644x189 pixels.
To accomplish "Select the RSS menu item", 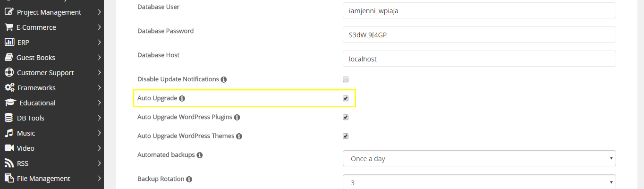I will [x=23, y=163].
